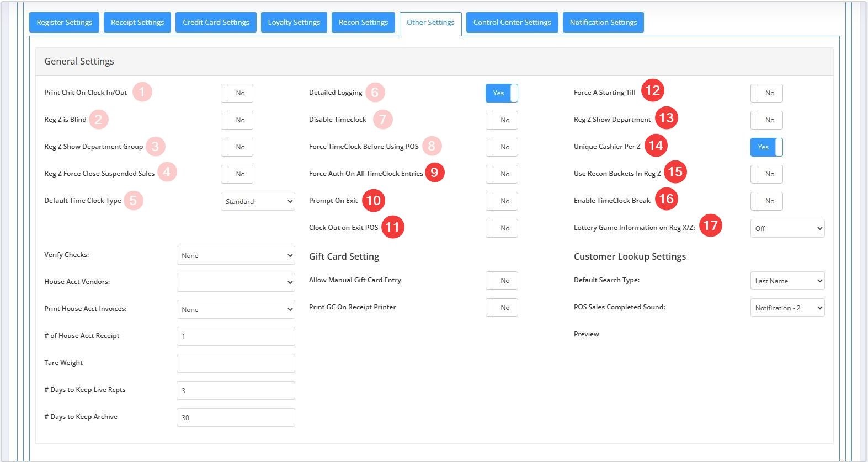Open the Default Time Clock Type dropdown
Image resolution: width=868 pixels, height=462 pixels.
click(x=257, y=201)
